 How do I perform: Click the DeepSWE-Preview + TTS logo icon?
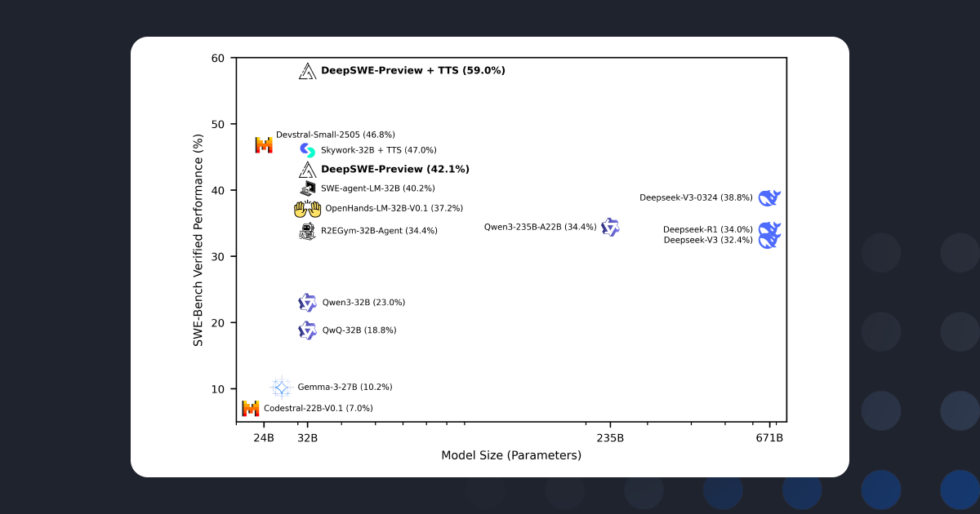click(x=307, y=71)
